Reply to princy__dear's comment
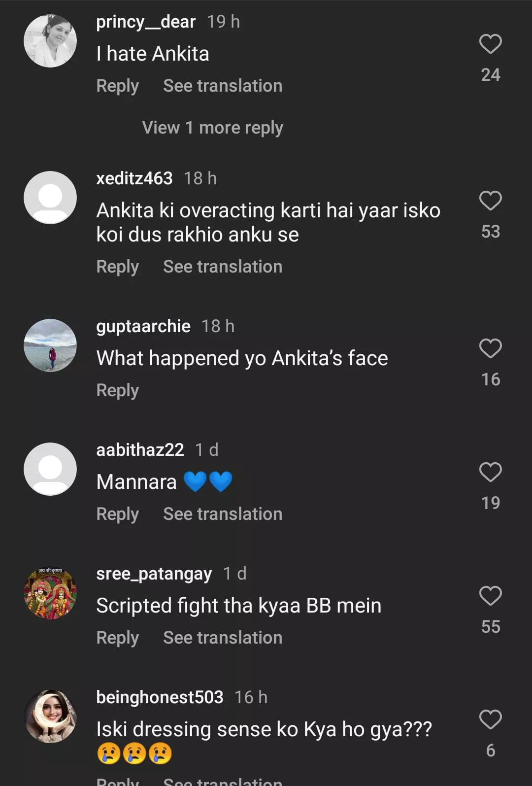 coord(117,86)
